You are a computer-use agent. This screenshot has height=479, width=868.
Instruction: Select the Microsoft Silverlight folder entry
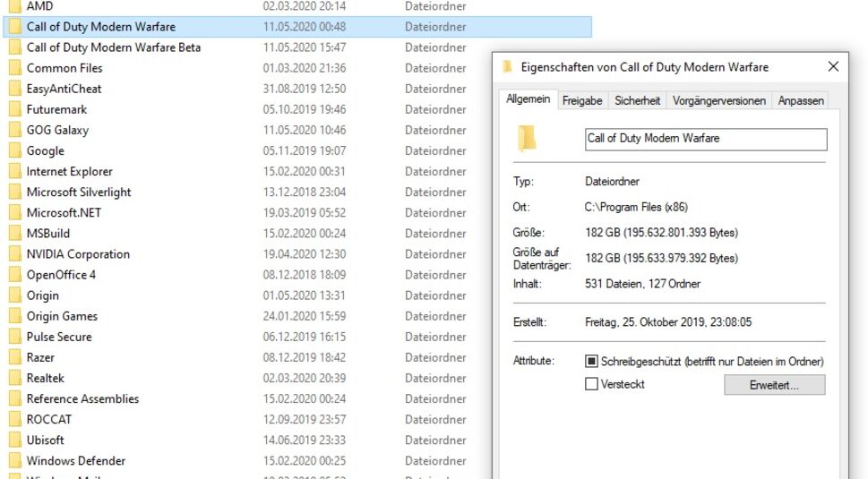click(79, 192)
